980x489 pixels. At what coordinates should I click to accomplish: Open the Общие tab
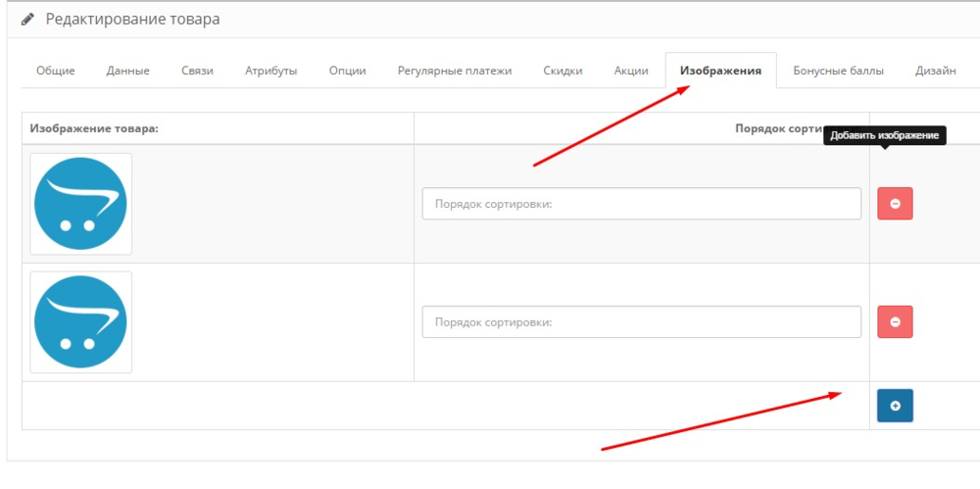coord(56,71)
